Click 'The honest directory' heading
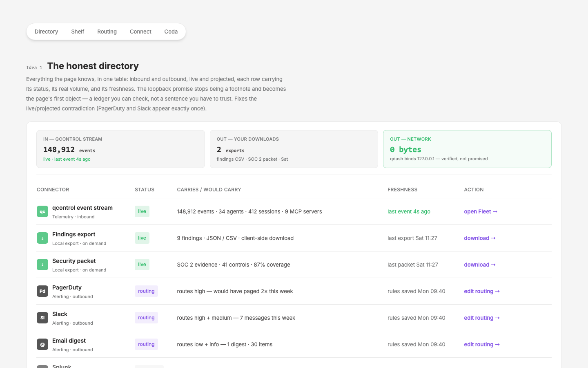The height and width of the screenshot is (368, 588). click(x=93, y=66)
